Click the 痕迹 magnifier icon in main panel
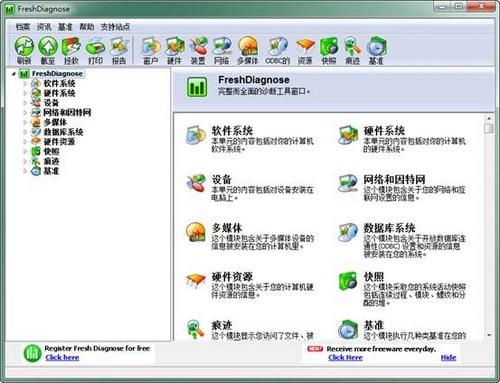 coord(196,329)
